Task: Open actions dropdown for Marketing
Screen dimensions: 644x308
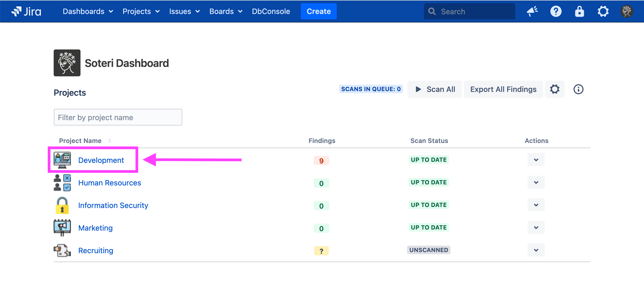Action: point(536,228)
